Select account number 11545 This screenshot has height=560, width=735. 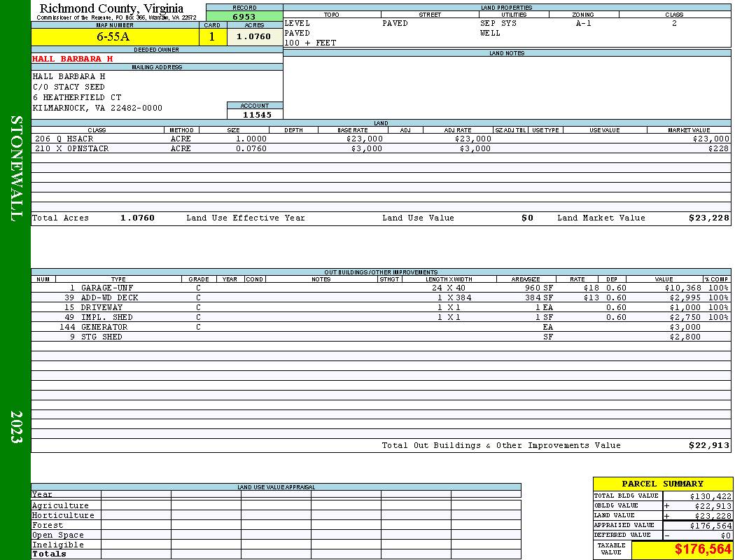[257, 114]
